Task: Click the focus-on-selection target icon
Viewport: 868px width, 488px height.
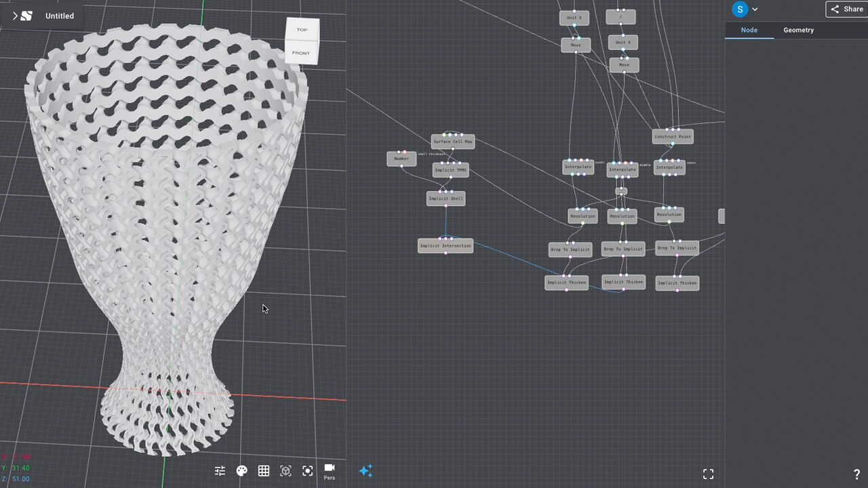Action: (x=308, y=471)
